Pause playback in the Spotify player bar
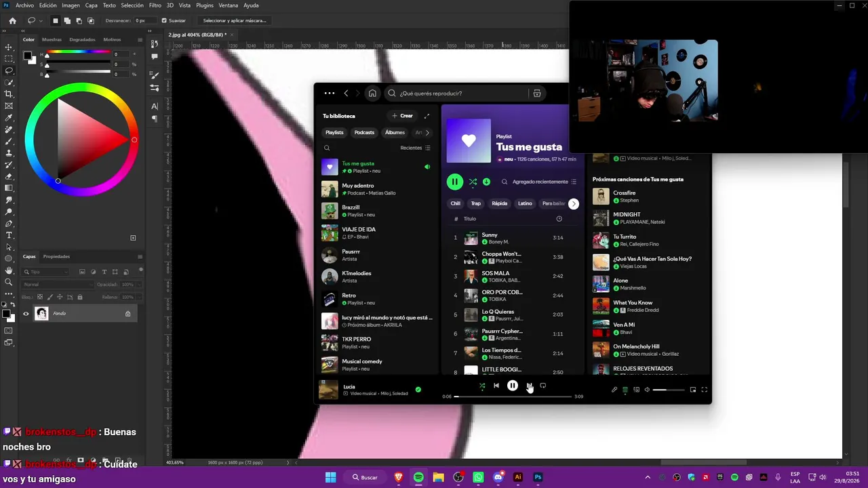 pyautogui.click(x=513, y=386)
